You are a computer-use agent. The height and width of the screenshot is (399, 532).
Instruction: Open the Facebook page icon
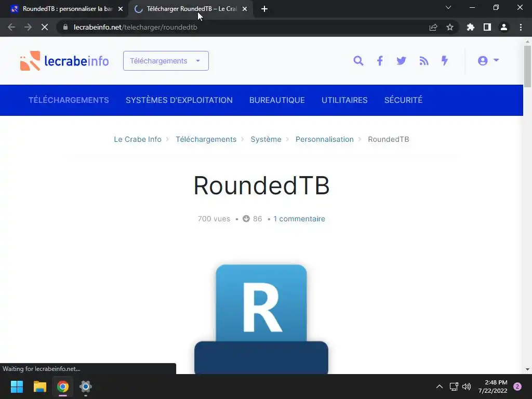click(380, 61)
